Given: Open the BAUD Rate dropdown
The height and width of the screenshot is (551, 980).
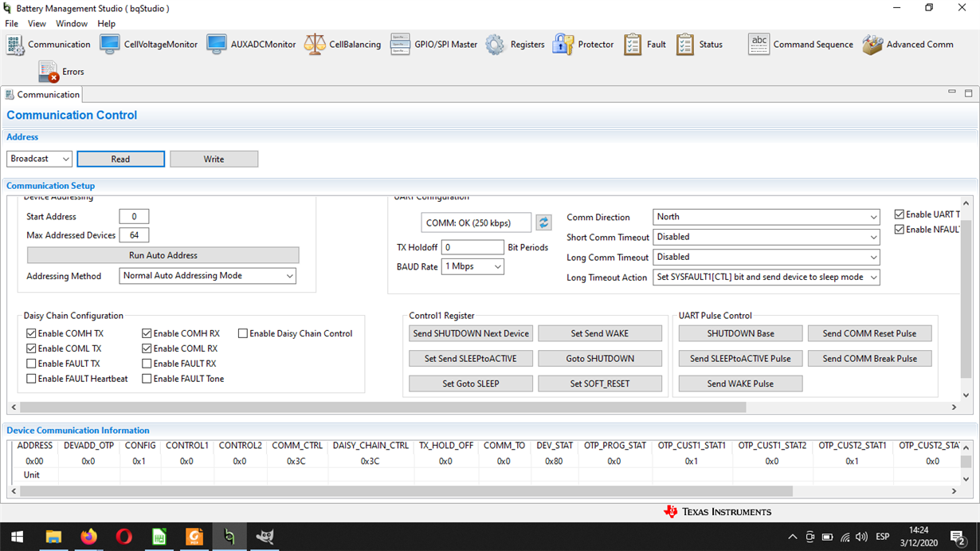Looking at the screenshot, I should (x=472, y=266).
